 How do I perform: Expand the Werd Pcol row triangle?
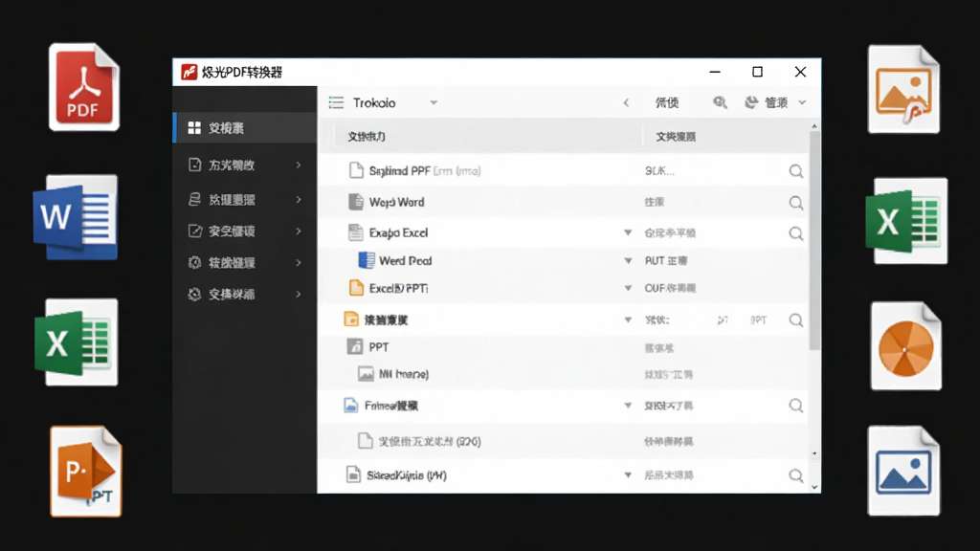click(x=628, y=260)
